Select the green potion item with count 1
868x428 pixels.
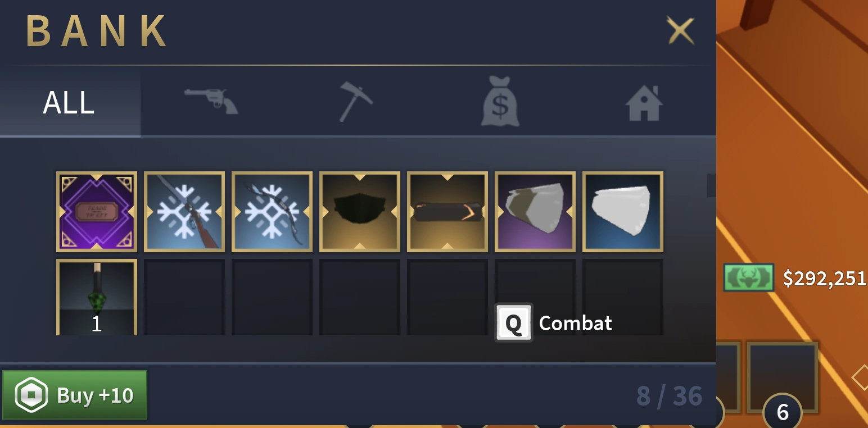pyautogui.click(x=97, y=297)
